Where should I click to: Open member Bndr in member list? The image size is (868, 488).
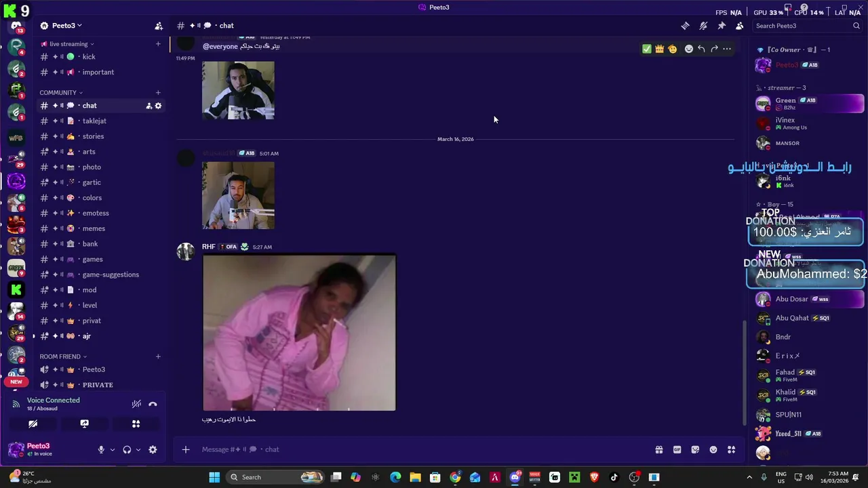[809, 337]
